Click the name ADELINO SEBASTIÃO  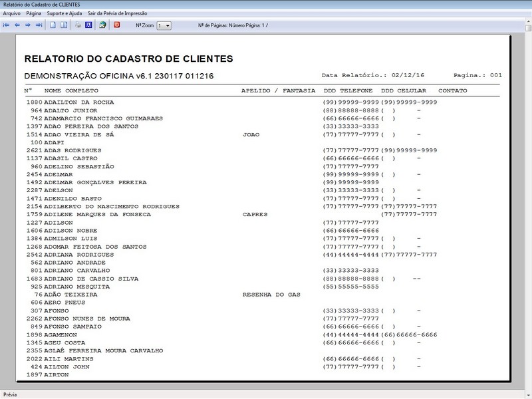pos(79,167)
